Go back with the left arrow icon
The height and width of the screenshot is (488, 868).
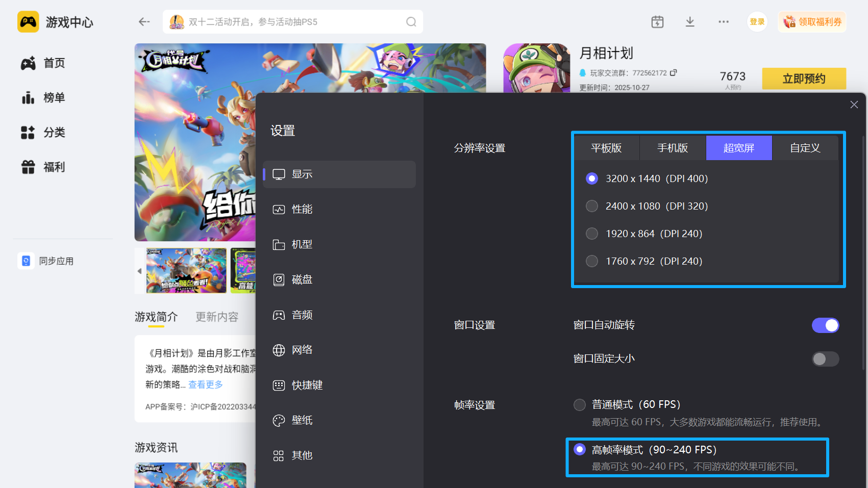[x=144, y=22]
